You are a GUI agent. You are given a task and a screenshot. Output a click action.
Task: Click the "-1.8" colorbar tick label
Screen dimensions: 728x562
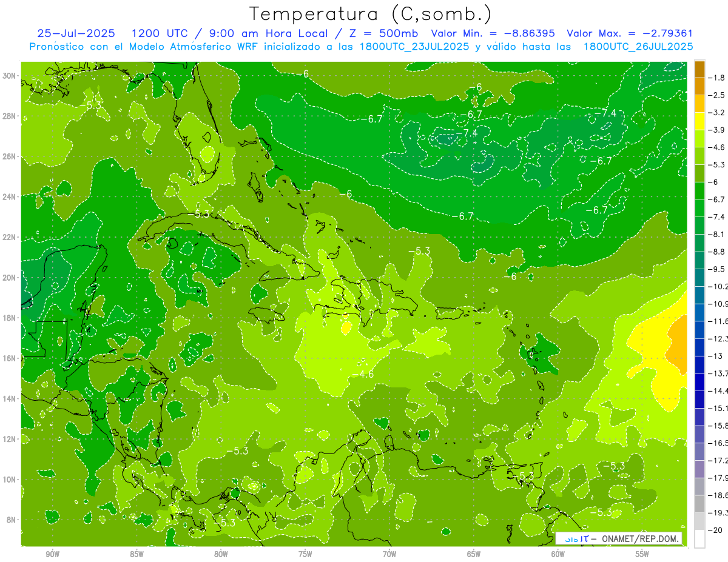click(717, 78)
